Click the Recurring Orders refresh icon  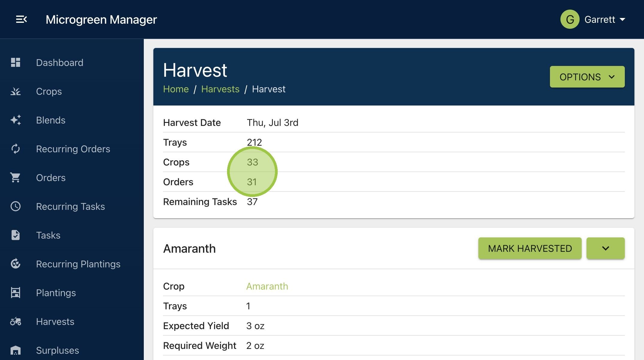16,149
